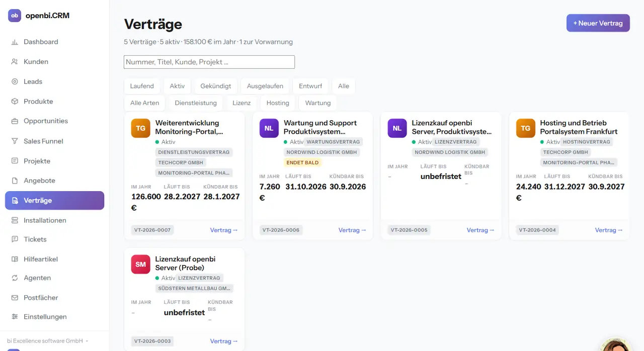Open the Dashboard menu item
644x351 pixels.
(x=54, y=42)
